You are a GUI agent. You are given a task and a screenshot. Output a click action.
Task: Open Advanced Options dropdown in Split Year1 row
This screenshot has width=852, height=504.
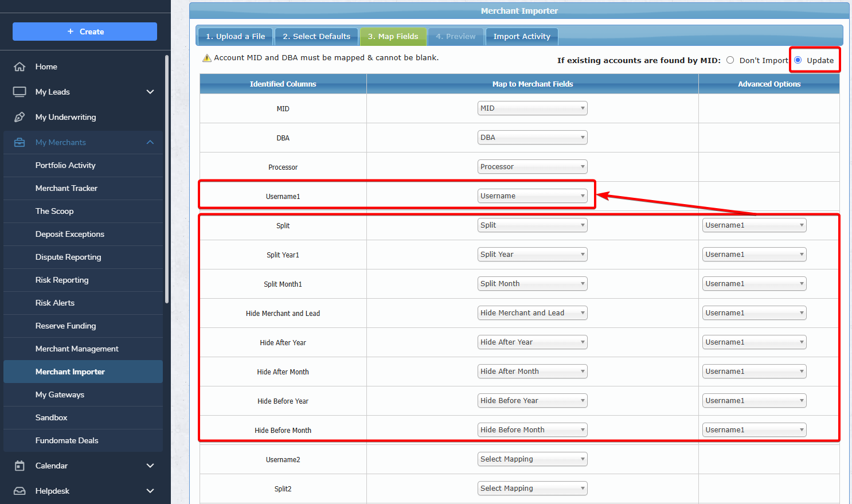(x=755, y=255)
